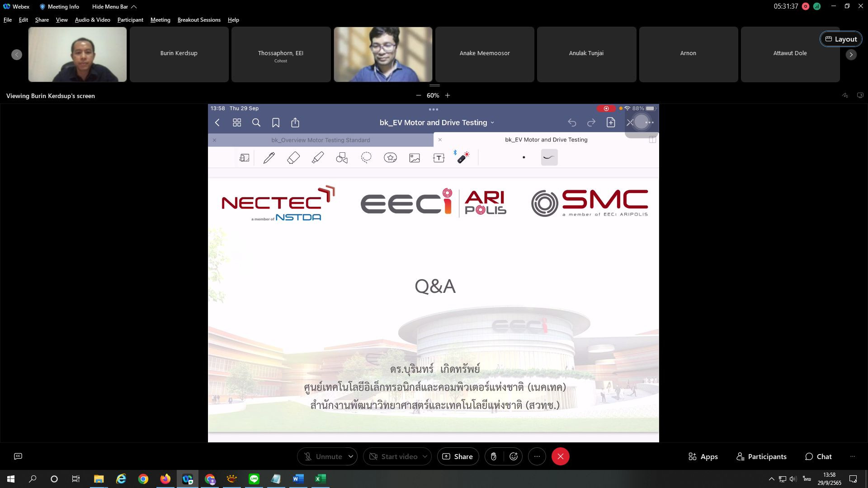Select Attawut Dole participant tile
This screenshot has width=868, height=488.
point(790,54)
